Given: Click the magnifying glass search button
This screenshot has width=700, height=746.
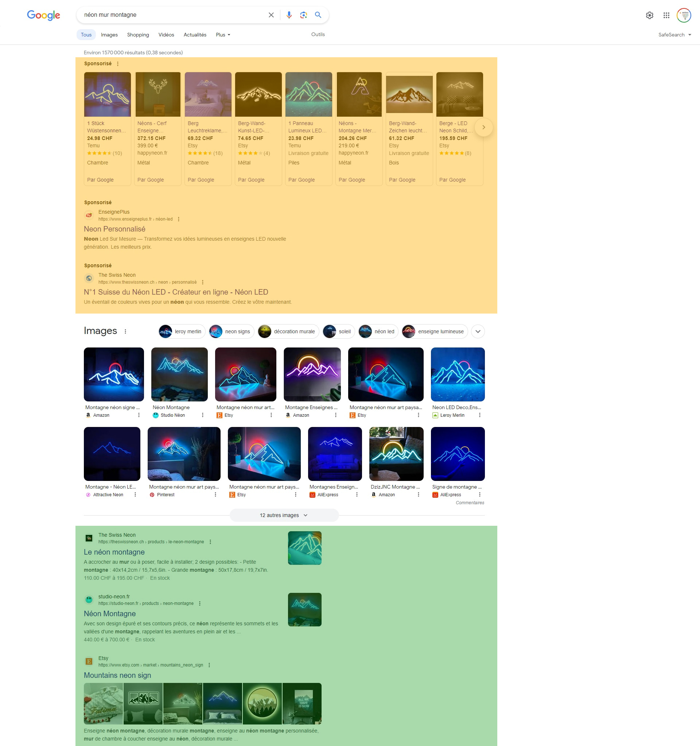Looking at the screenshot, I should tap(318, 15).
